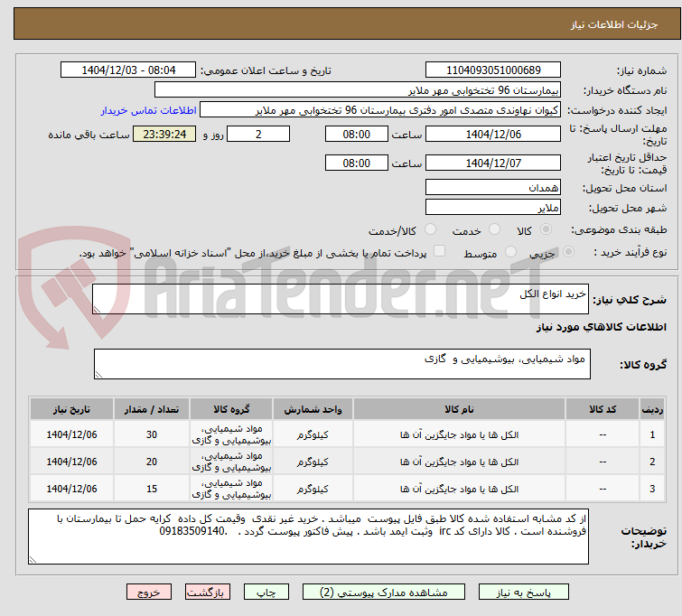This screenshot has height=616, width=682.
Task: Click the response deadline date 1404/12/06 field
Action: (x=493, y=134)
